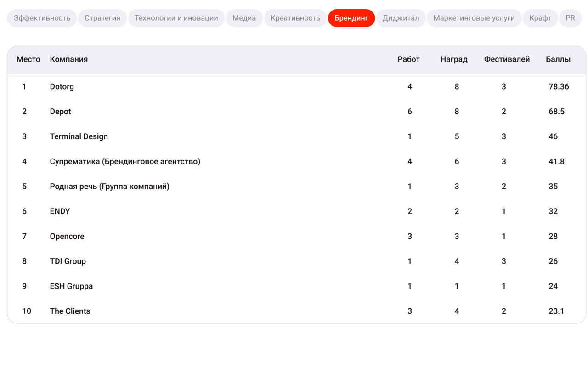
Task: Open the Маркетинговые услуги tab
Action: point(474,18)
